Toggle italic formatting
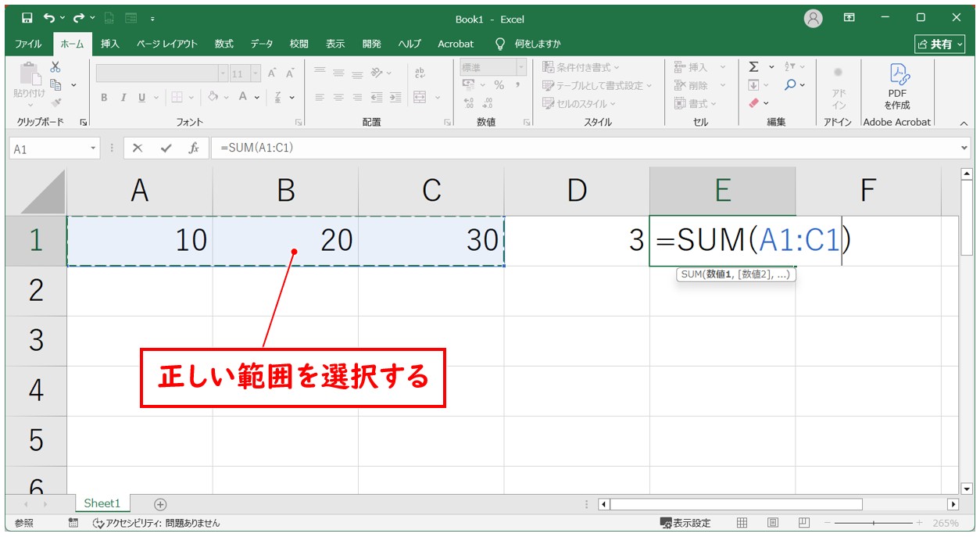 coord(123,98)
